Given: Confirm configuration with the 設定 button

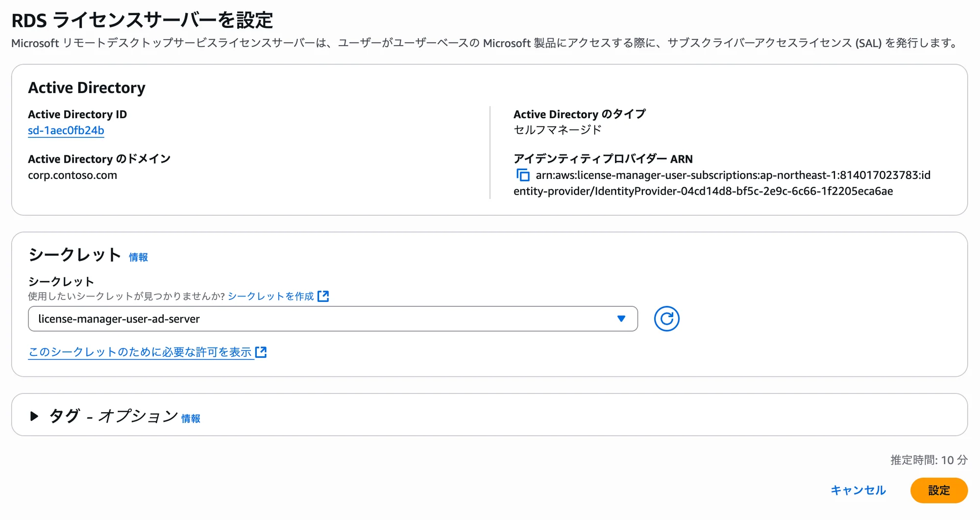Looking at the screenshot, I should pyautogui.click(x=939, y=490).
